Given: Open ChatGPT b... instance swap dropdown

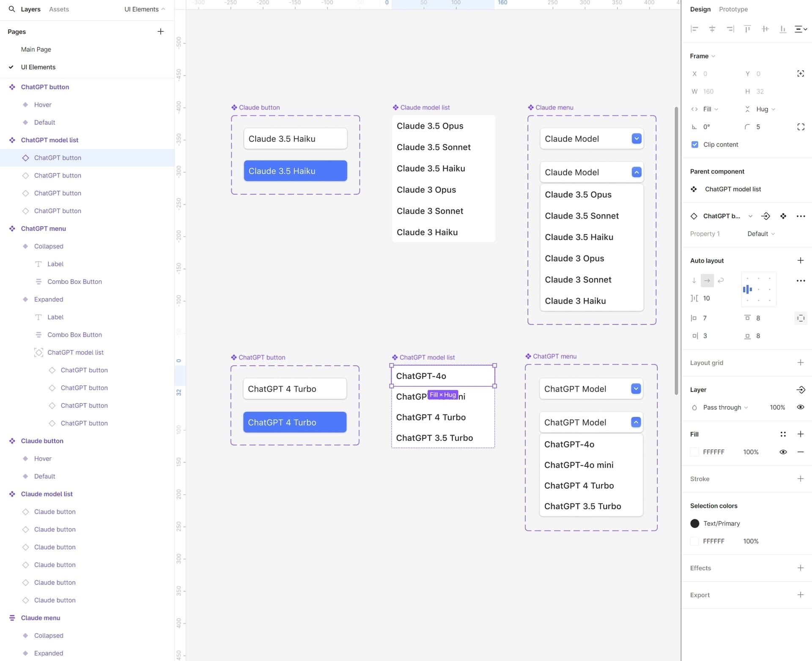Looking at the screenshot, I should pyautogui.click(x=750, y=216).
